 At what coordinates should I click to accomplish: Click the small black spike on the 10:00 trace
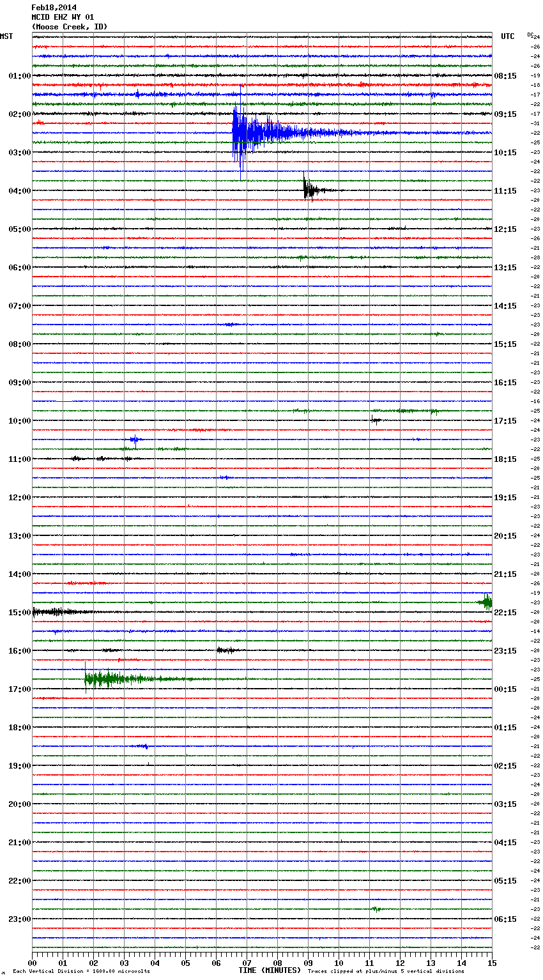375,420
